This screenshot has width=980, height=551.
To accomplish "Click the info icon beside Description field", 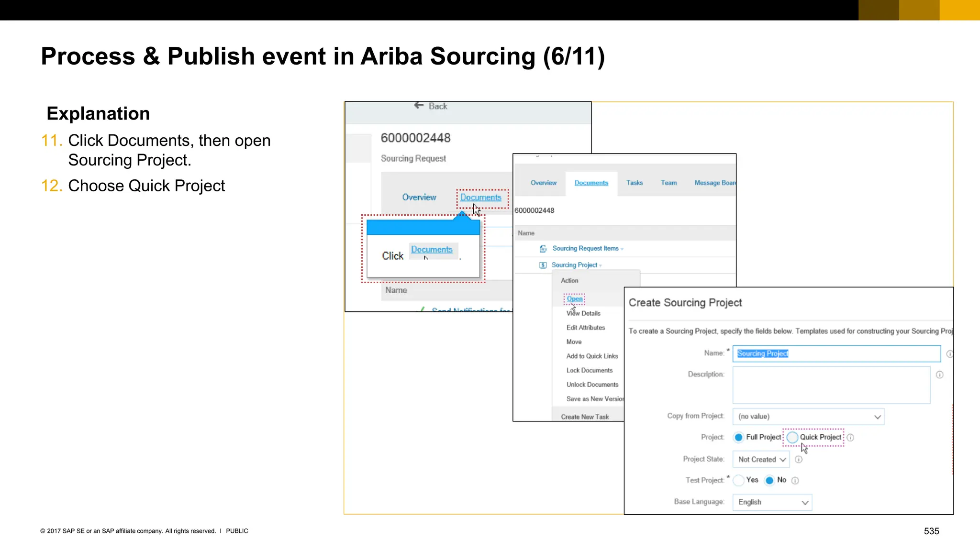I will (939, 375).
